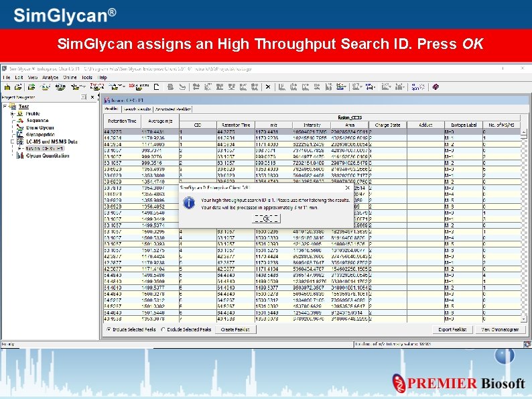This screenshot has width=532, height=399.
Task: Click the Export Peaklist button
Action: (x=453, y=329)
